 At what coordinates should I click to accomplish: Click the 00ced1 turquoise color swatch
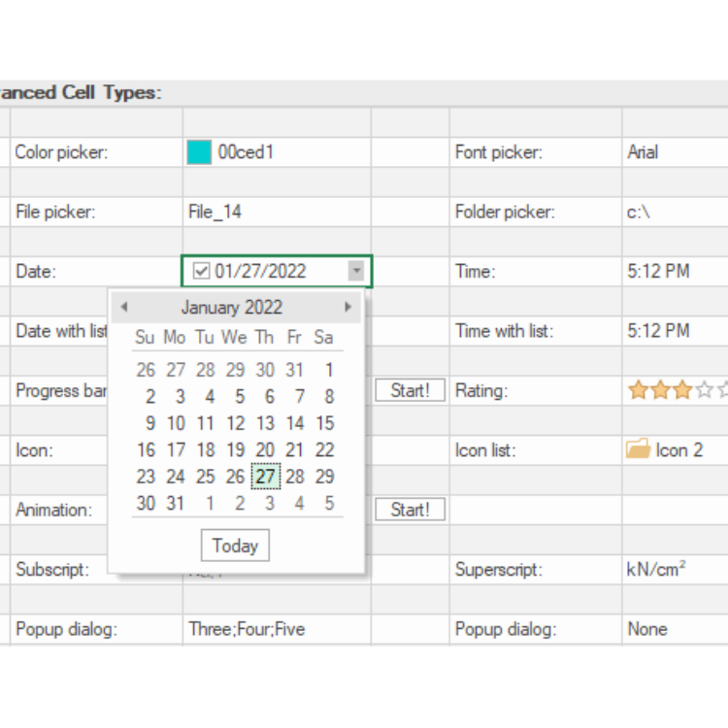tap(199, 152)
